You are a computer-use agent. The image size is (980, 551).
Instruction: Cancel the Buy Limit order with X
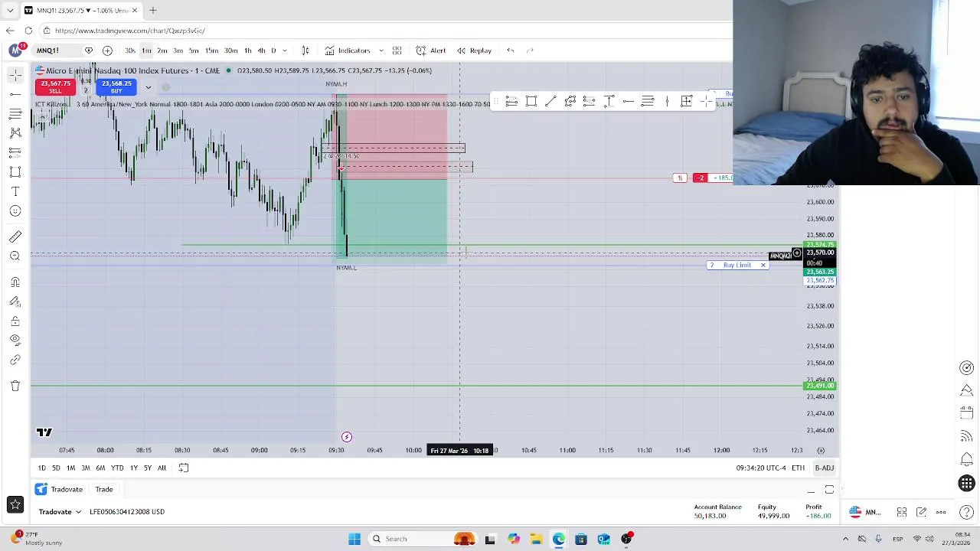click(763, 265)
